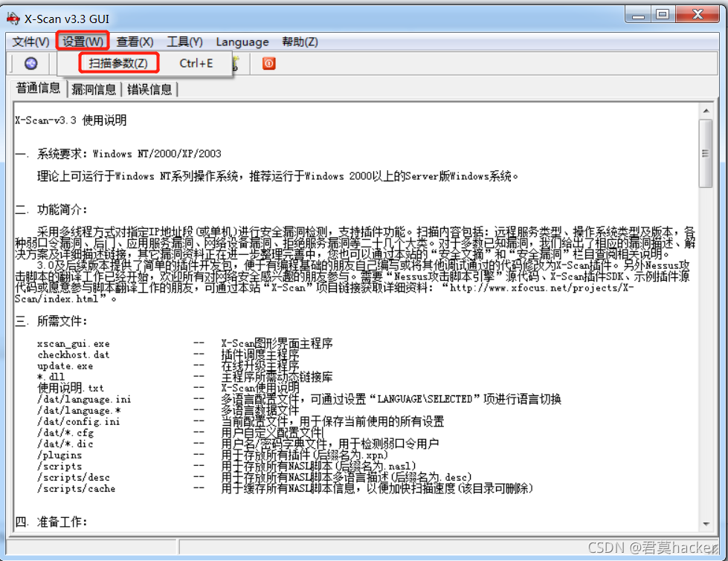The image size is (728, 561).
Task: Close the open 设置(W) menu
Action: [x=83, y=42]
